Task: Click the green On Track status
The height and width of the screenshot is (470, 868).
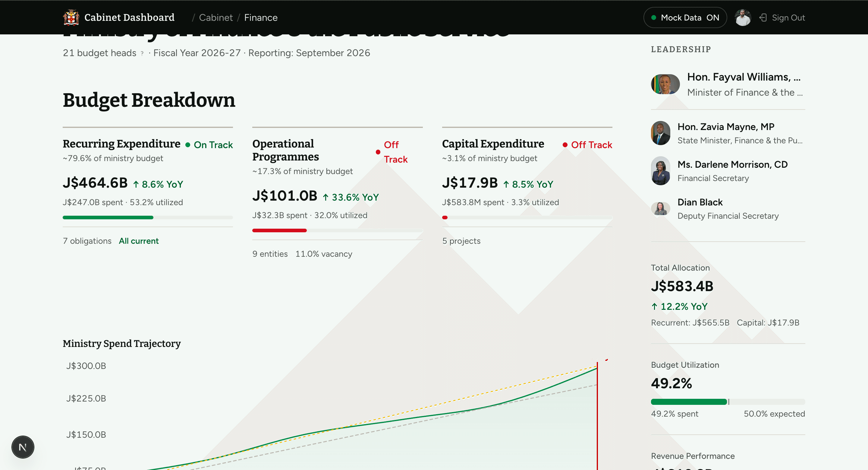Action: (209, 145)
